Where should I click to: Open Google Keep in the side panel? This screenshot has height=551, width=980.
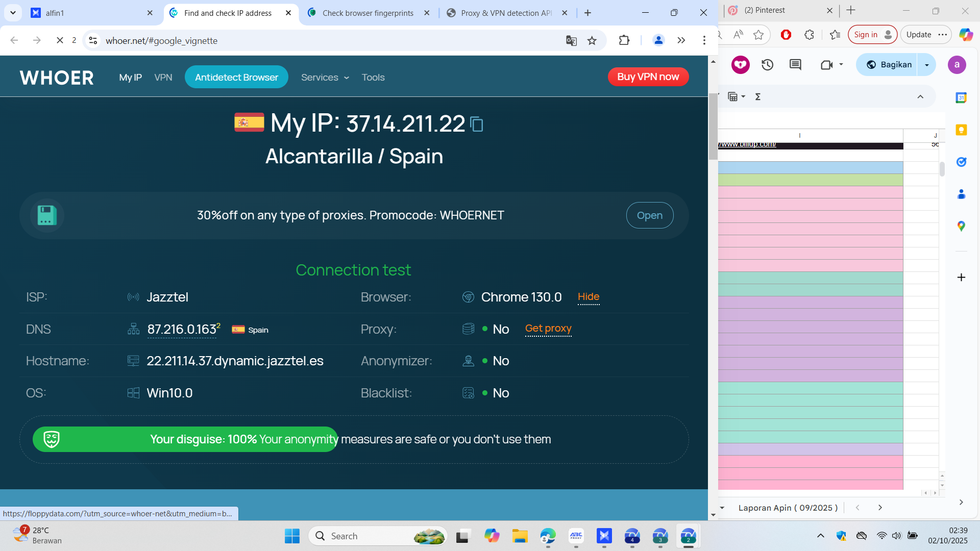961,130
